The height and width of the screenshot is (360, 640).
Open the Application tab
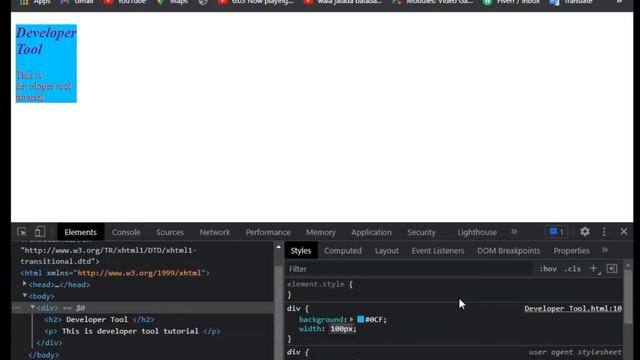click(x=371, y=232)
